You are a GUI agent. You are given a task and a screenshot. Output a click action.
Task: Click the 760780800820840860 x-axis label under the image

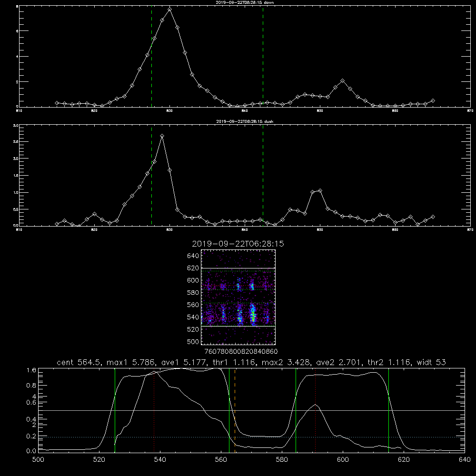pyautogui.click(x=241, y=351)
